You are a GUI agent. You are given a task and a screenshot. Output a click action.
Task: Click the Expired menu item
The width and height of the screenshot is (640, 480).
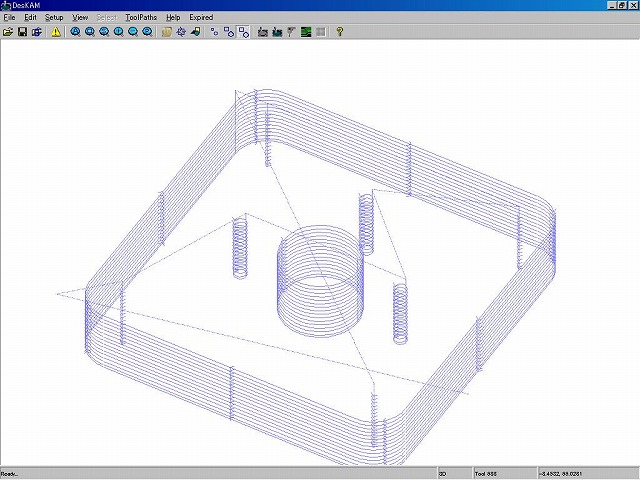pos(201,18)
